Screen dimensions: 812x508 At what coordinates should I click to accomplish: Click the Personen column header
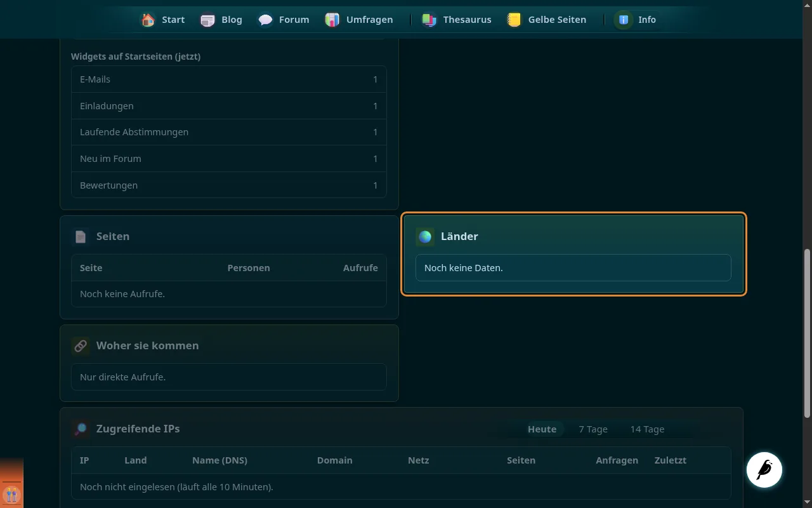[x=249, y=268]
